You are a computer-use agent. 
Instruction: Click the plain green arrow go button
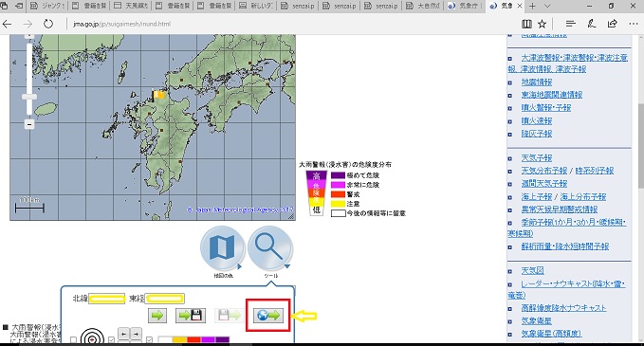coord(157,316)
